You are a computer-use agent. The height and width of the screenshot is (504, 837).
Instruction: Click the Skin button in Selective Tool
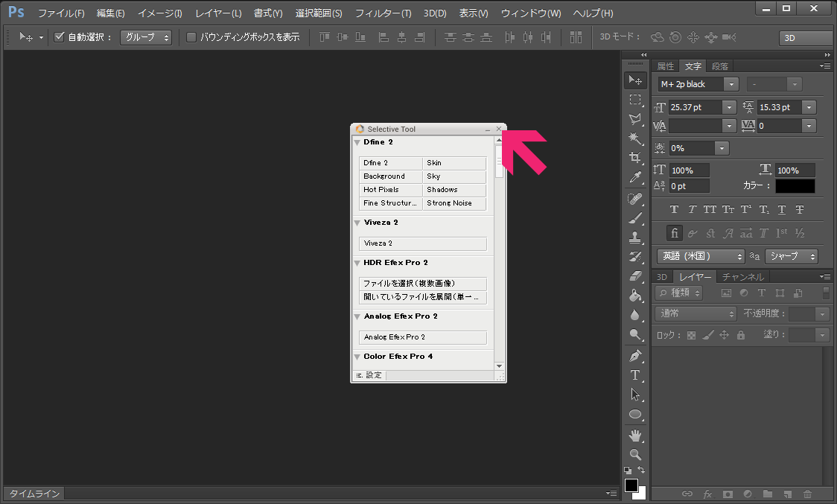click(454, 163)
